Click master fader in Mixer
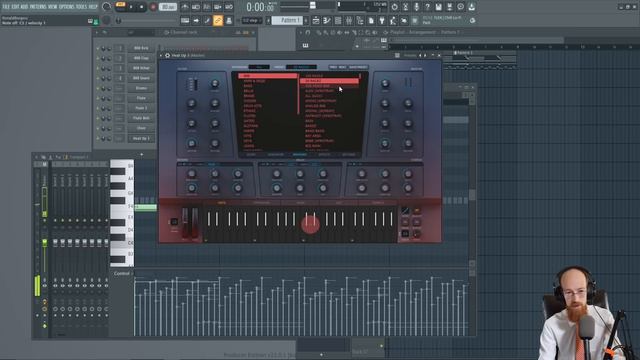This screenshot has width=640, height=360. click(44, 242)
